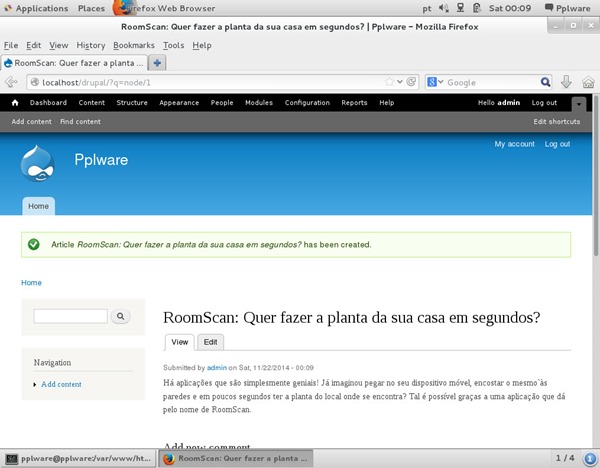Open the Google search engine dropdown
The image size is (600, 468).
pos(435,82)
